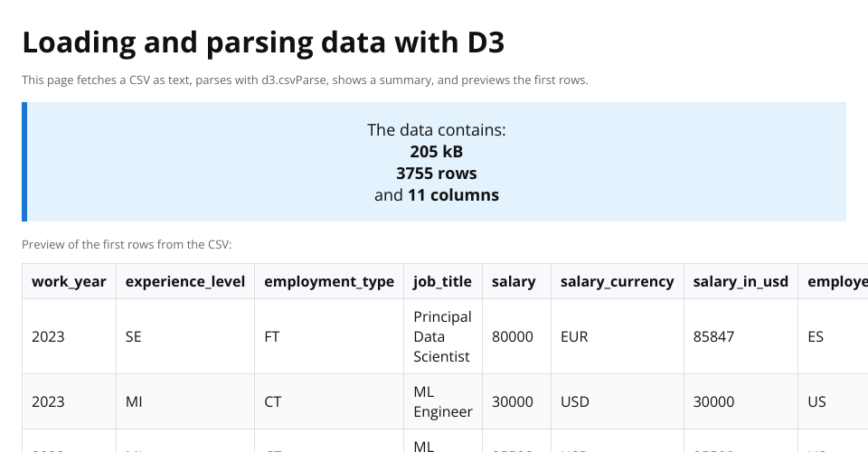Click the job_title column header

point(442,282)
